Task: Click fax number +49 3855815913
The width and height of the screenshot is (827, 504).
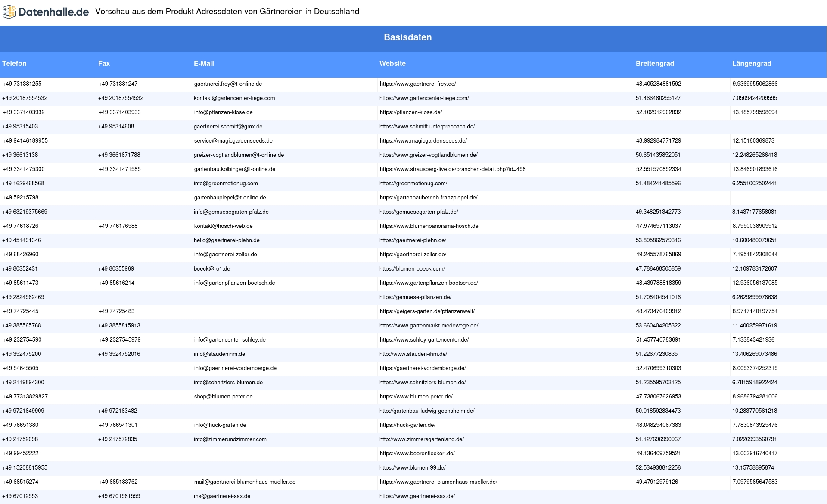Action: pos(119,326)
